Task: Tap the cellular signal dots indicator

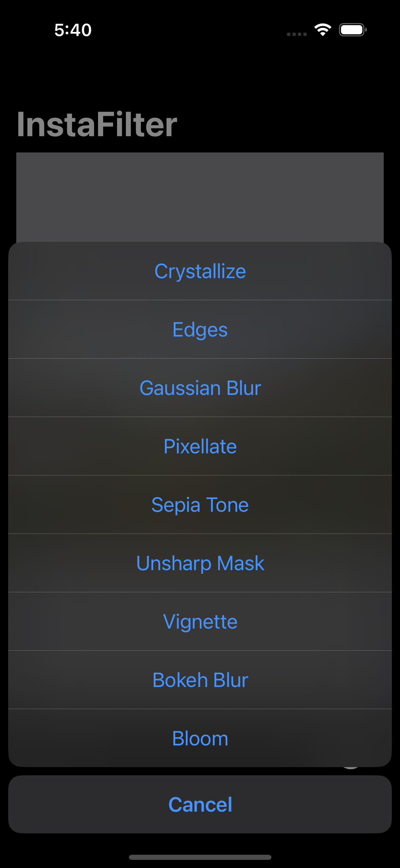Action: [x=297, y=33]
